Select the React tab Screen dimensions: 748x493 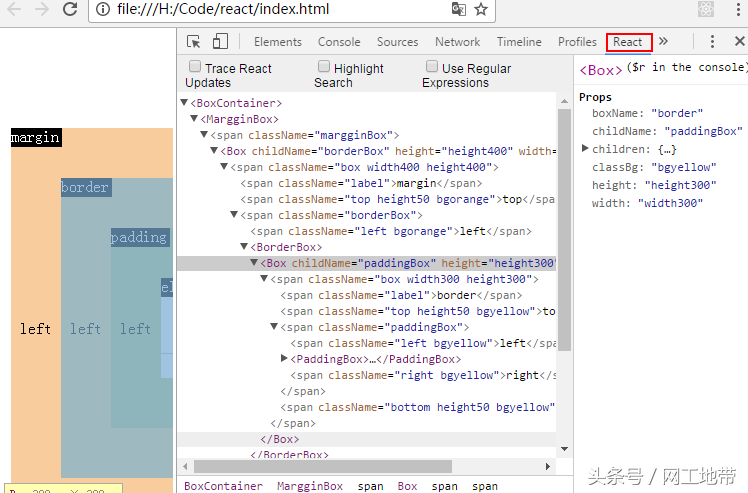628,42
